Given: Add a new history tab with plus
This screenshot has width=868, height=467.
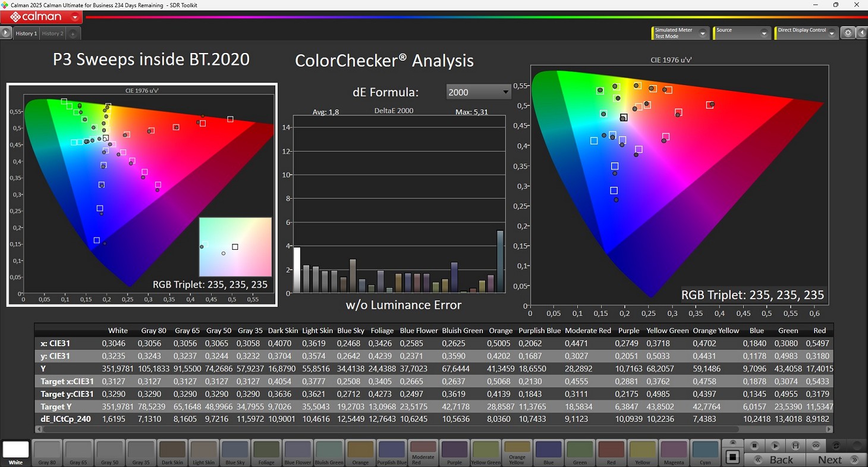Looking at the screenshot, I should pyautogui.click(x=73, y=34).
